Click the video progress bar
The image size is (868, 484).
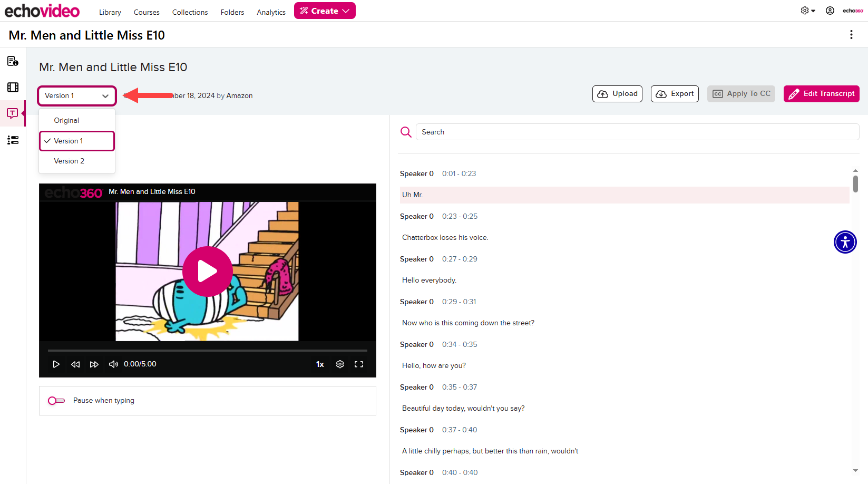[207, 350]
